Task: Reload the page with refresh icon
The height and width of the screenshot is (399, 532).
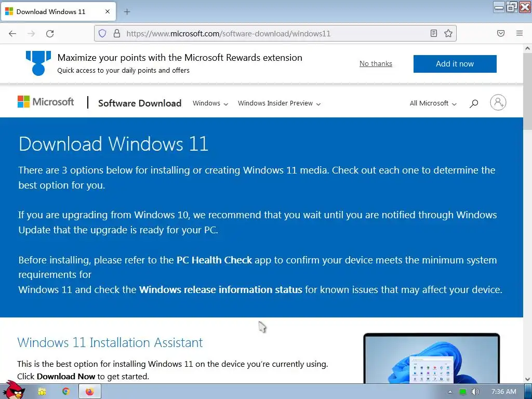Action: coord(50,33)
